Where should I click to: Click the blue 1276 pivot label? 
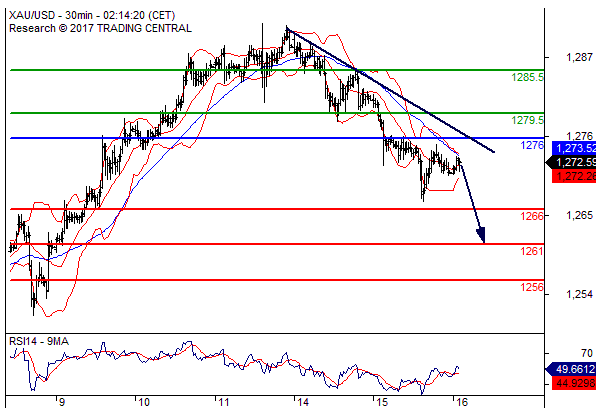tap(532, 145)
